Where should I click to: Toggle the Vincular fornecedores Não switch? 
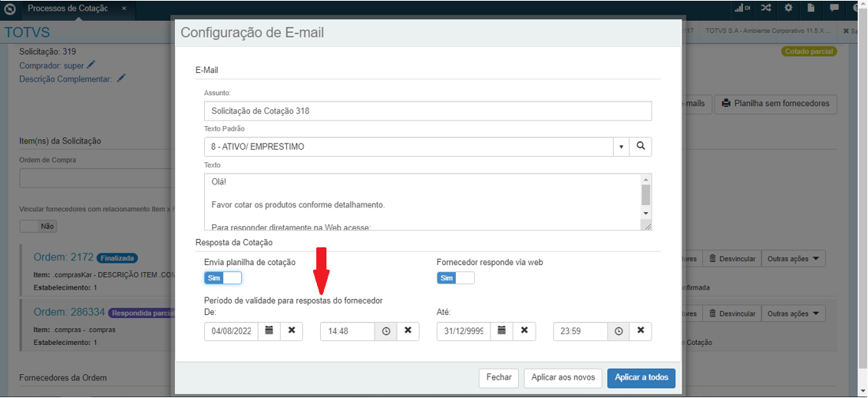tap(38, 226)
